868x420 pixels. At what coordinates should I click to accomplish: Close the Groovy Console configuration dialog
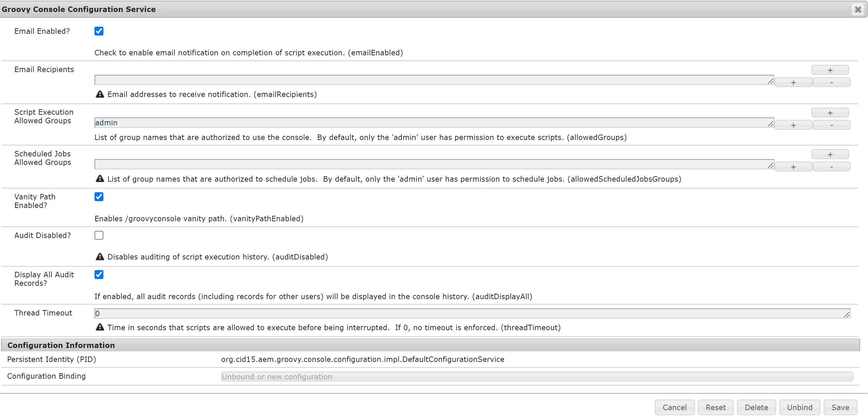pyautogui.click(x=858, y=10)
